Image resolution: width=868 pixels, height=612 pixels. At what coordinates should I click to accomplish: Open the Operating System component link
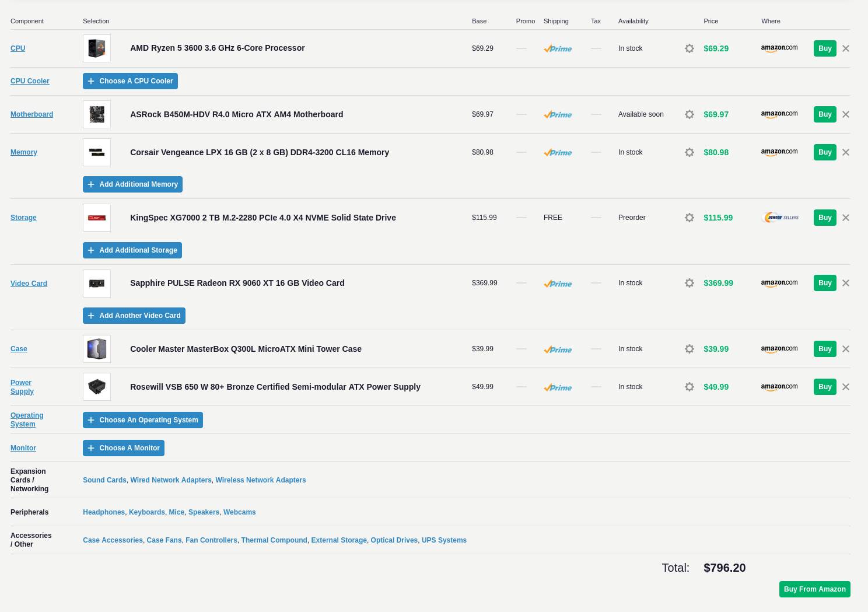point(27,419)
